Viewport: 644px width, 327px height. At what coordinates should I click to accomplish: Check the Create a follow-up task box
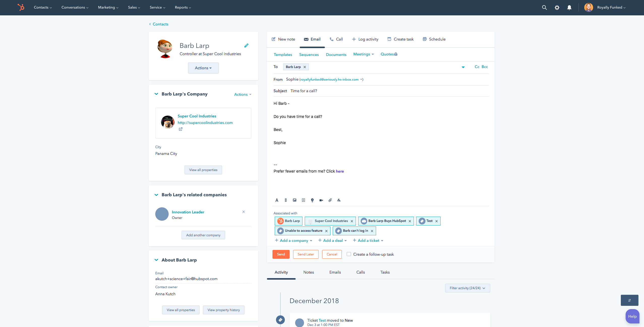349,254
